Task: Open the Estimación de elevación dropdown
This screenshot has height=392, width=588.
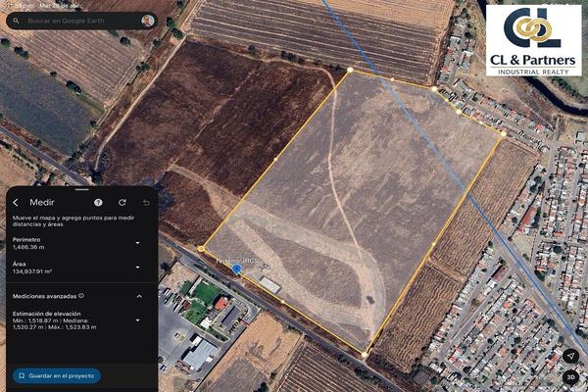Action: tap(137, 320)
